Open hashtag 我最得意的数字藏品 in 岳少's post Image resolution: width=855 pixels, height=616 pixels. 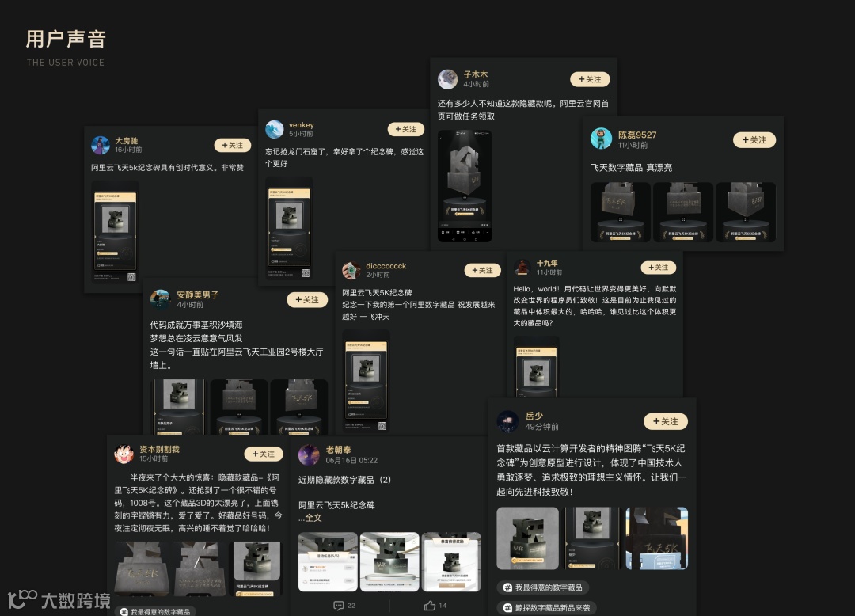coord(542,587)
